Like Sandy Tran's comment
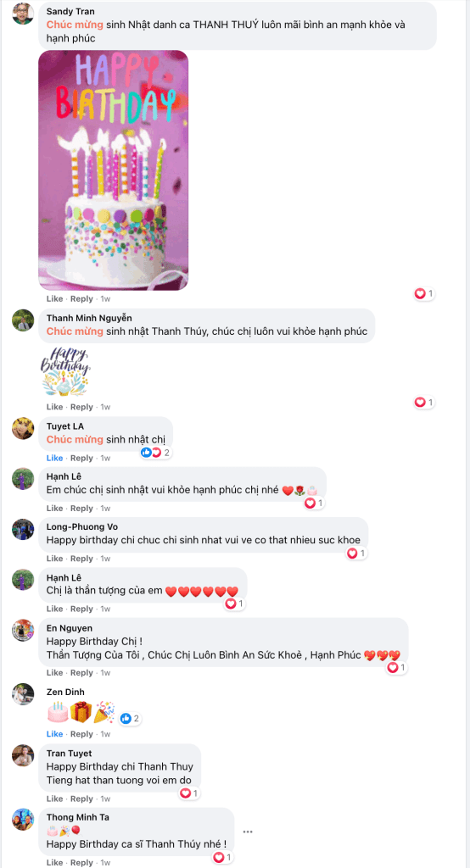The image size is (470, 868). point(54,298)
